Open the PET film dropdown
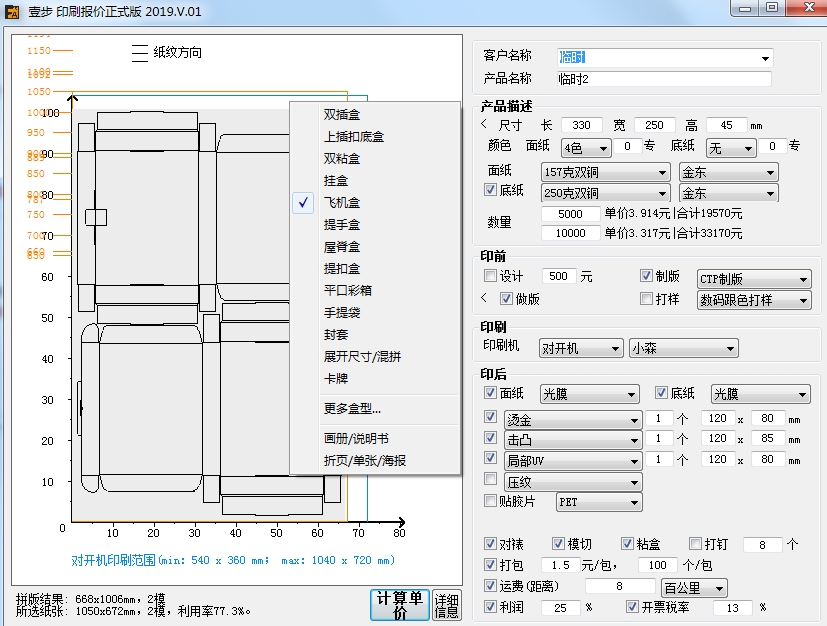This screenshot has width=827, height=626. (599, 502)
